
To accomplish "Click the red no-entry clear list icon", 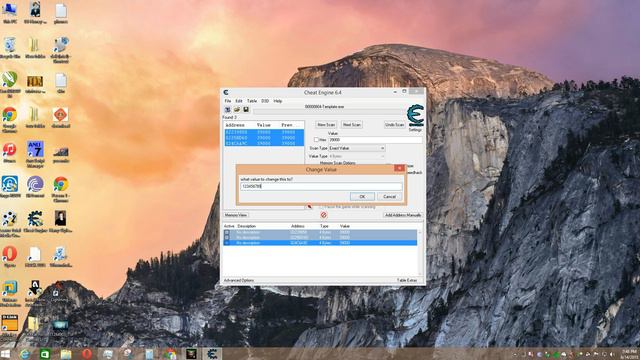I will 324,215.
